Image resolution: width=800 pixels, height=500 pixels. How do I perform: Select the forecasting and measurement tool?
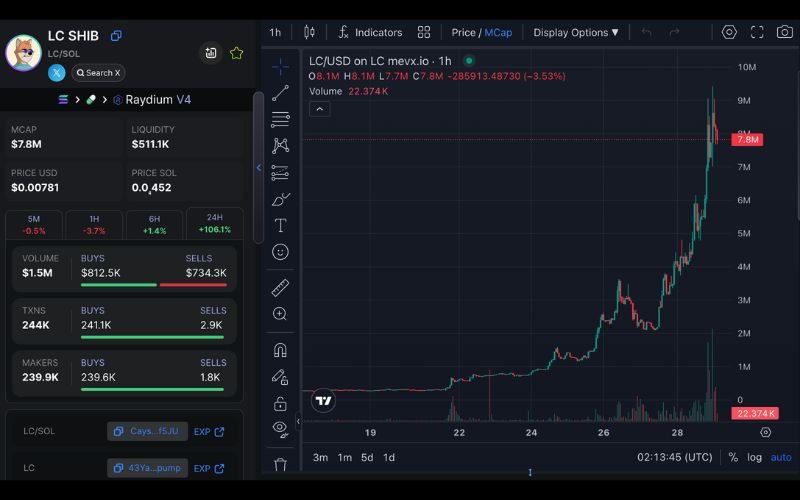click(280, 172)
